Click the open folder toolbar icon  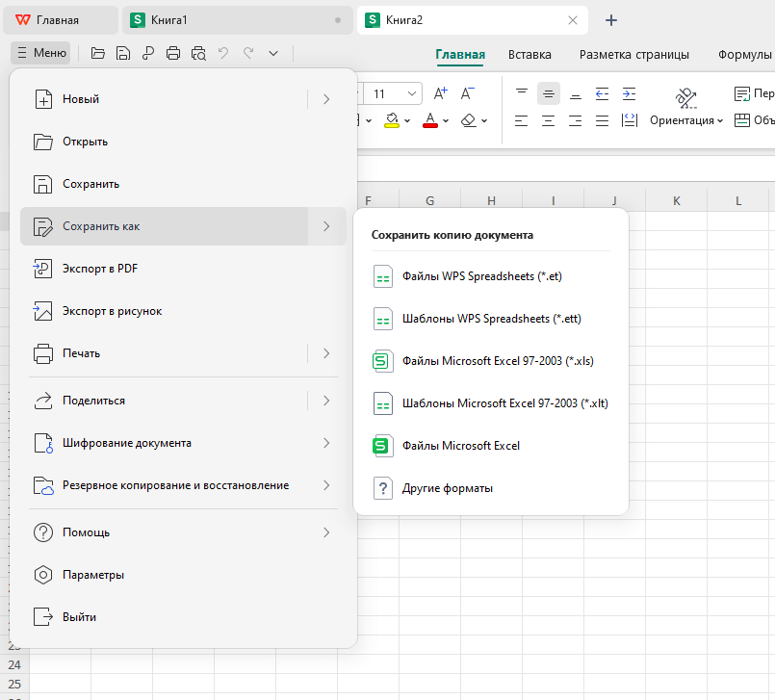point(98,53)
